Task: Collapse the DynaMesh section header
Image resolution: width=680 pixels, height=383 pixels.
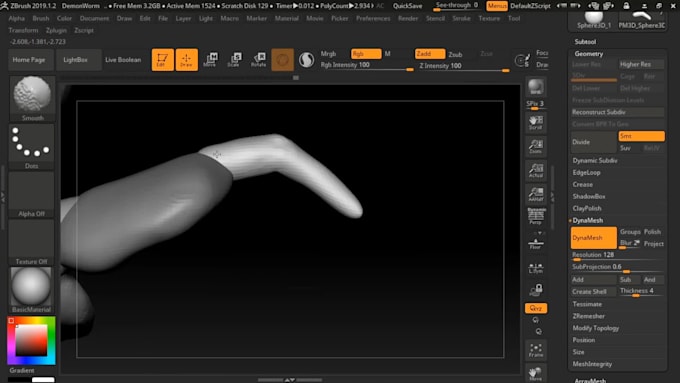Action: (588, 220)
